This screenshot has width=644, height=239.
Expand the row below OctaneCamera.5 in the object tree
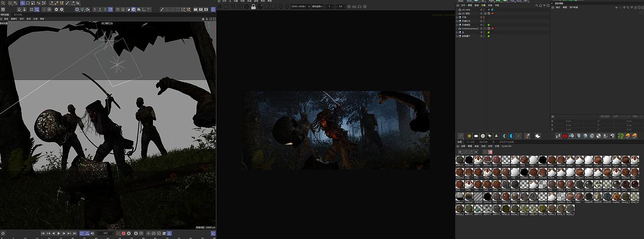[x=457, y=32]
